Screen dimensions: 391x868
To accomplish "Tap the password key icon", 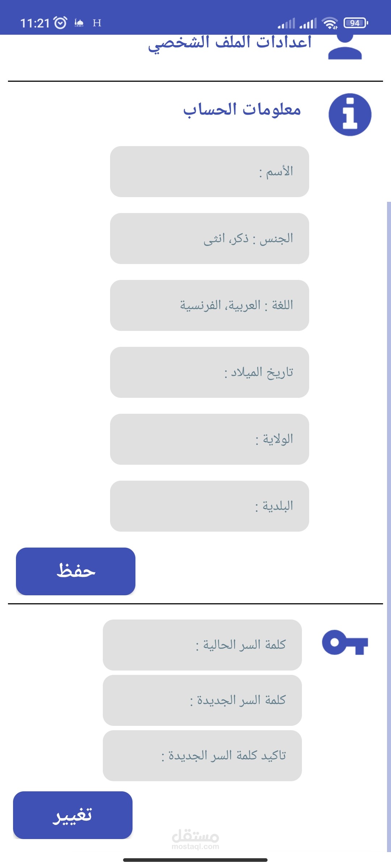I will pos(345,642).
